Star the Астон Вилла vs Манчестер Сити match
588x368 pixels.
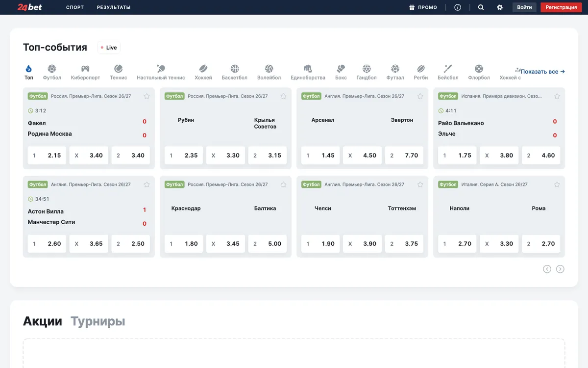[x=147, y=184]
